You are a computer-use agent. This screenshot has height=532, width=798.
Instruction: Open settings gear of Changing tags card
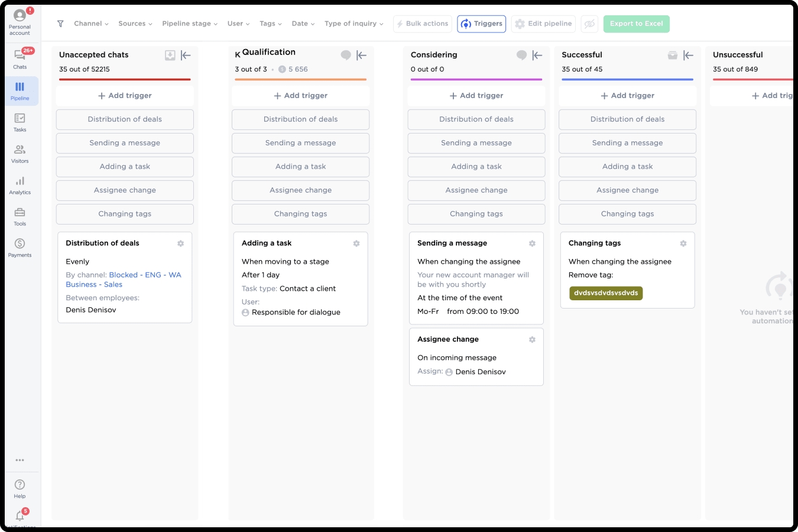683,244
